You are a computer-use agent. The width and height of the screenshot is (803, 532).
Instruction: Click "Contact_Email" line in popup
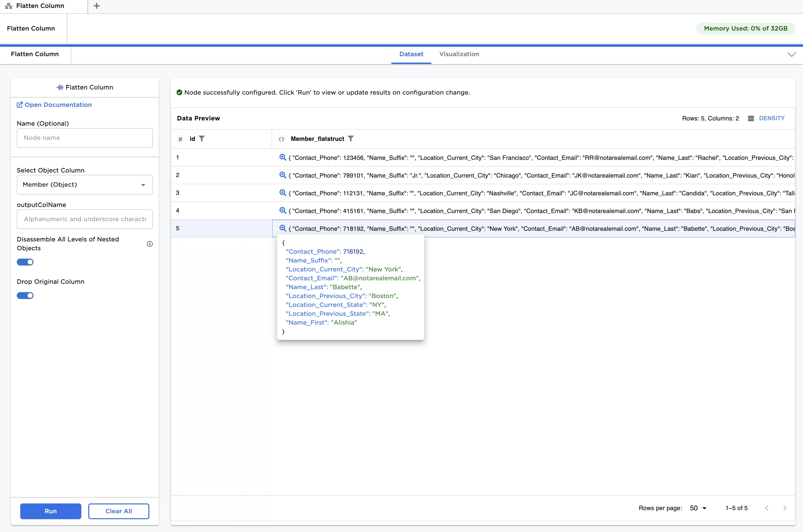tap(353, 278)
